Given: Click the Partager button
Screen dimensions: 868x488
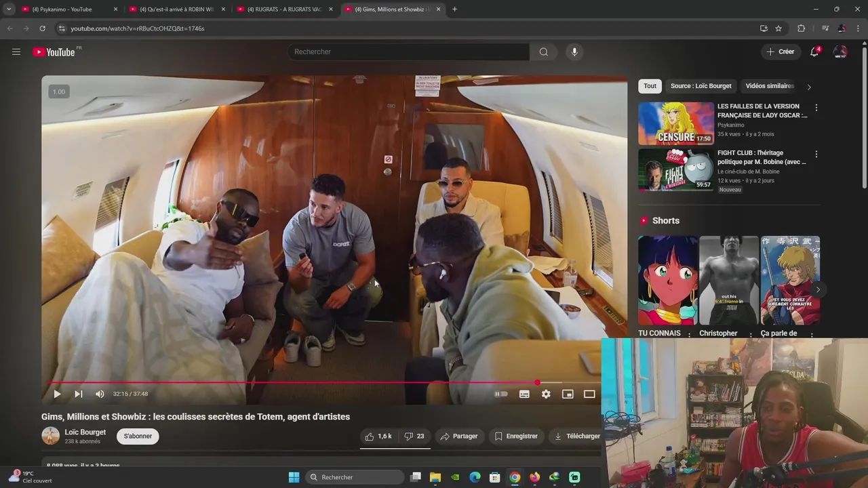Looking at the screenshot, I should coord(459,436).
